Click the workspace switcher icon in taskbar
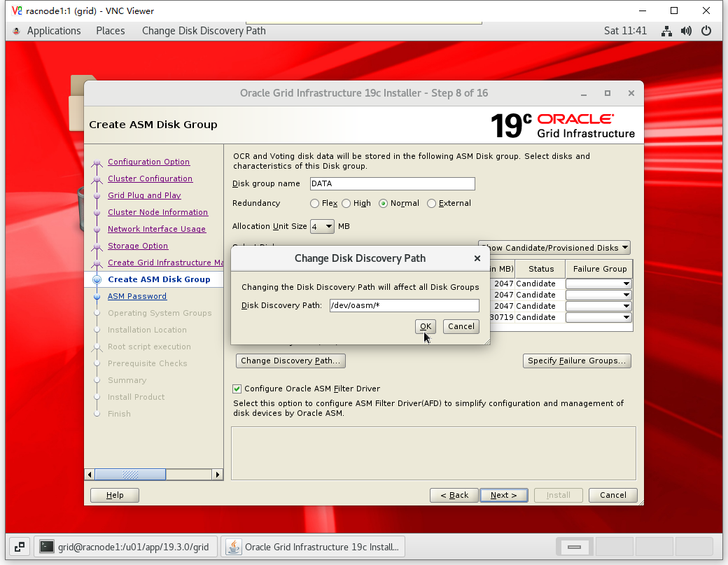728x565 pixels. pyautogui.click(x=20, y=547)
